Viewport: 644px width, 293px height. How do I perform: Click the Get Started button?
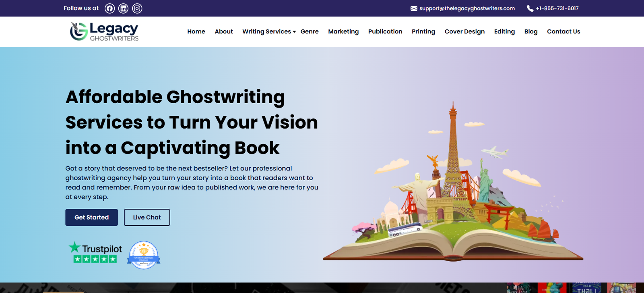click(x=92, y=217)
